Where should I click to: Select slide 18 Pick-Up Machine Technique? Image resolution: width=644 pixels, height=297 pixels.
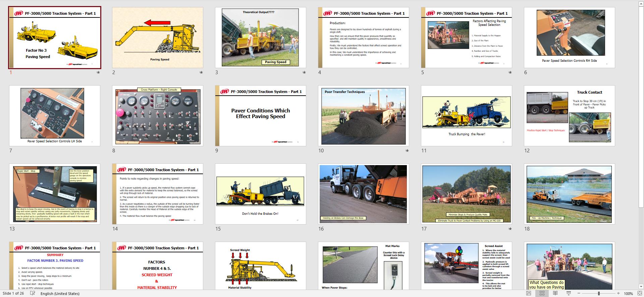point(570,194)
